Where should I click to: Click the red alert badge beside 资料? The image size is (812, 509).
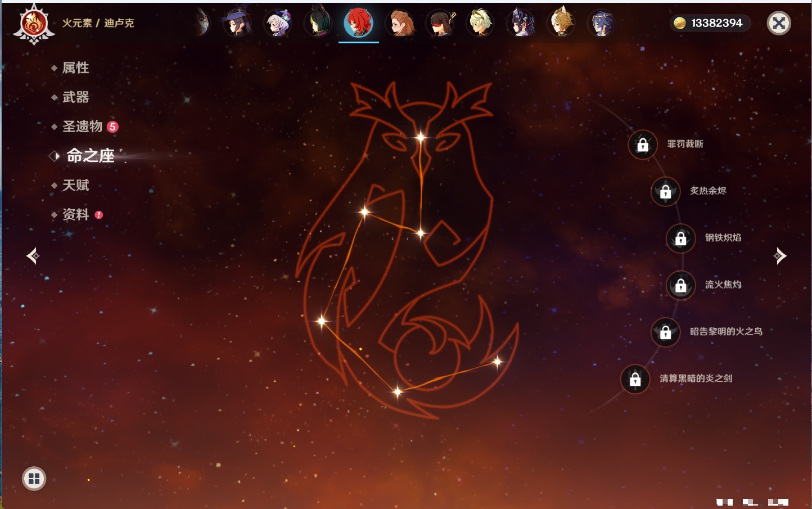click(99, 215)
